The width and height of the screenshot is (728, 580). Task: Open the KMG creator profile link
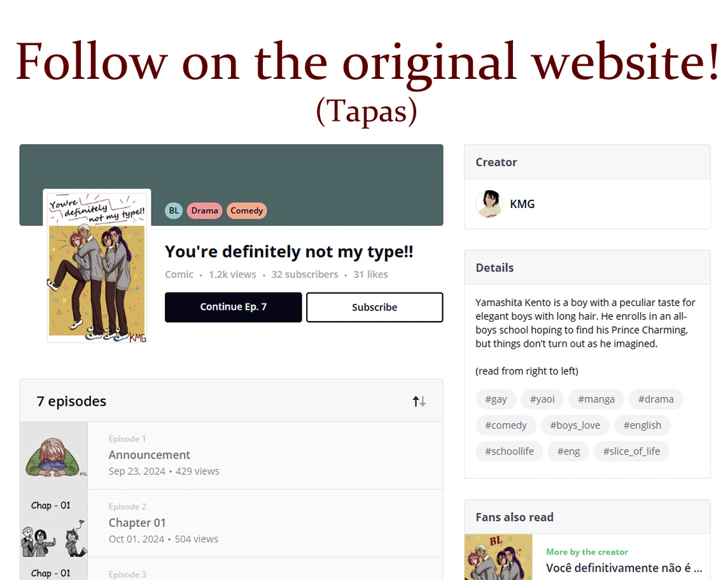(522, 204)
